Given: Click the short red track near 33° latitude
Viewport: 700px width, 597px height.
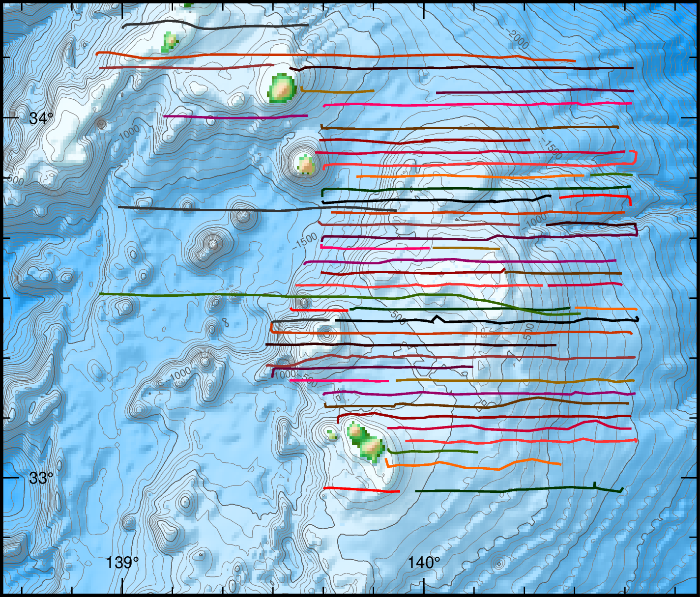Looking at the screenshot, I should coord(361,489).
